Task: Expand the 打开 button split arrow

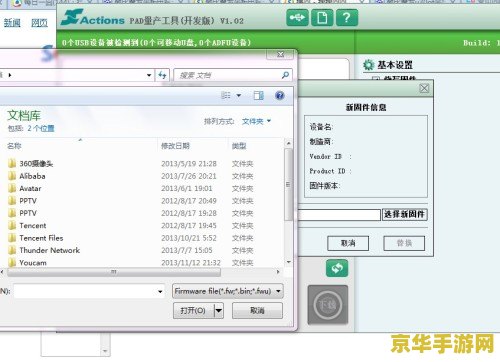Action: 219,311
